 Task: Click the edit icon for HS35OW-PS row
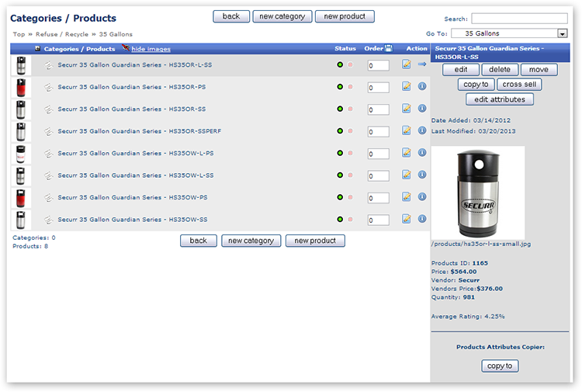pyautogui.click(x=407, y=196)
